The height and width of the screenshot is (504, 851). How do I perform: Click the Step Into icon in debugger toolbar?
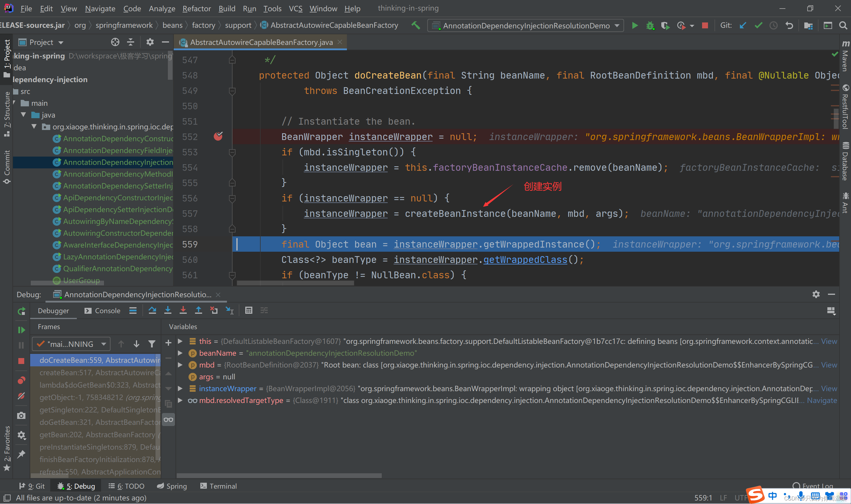[168, 310]
